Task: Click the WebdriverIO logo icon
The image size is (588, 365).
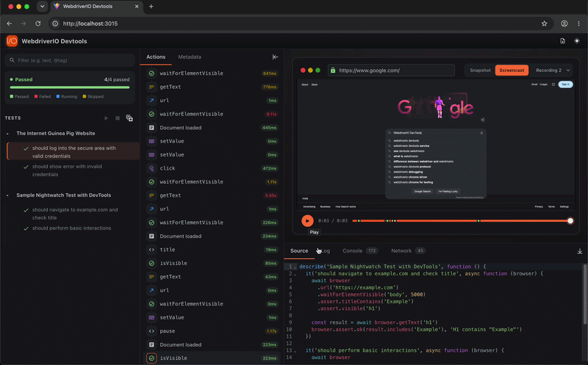Action: 12,41
